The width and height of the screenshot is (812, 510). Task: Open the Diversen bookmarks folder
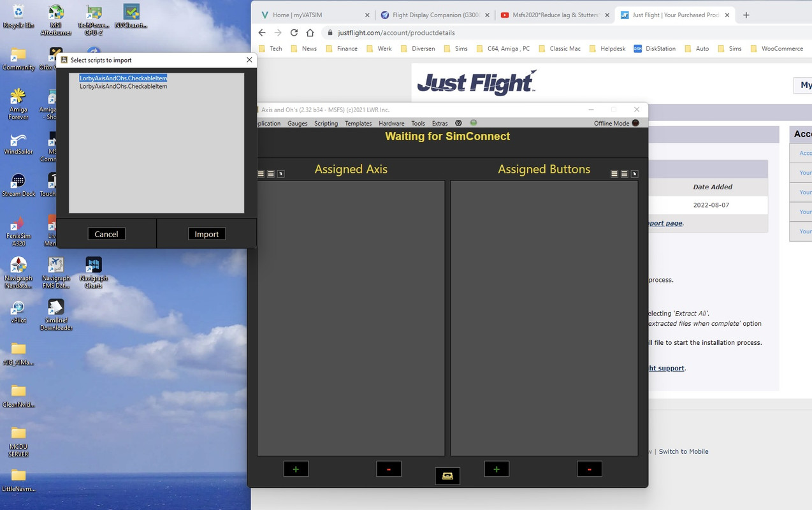coord(417,48)
